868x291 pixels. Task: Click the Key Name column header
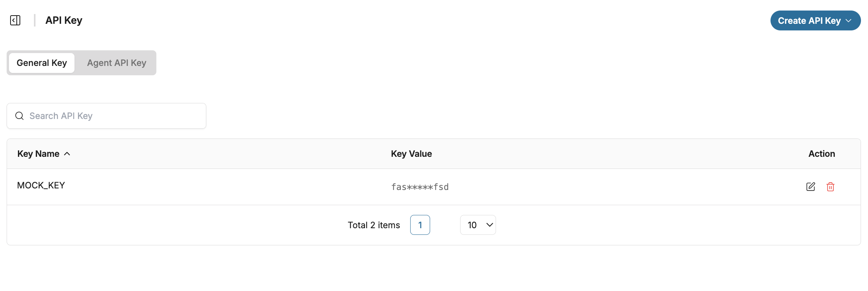pyautogui.click(x=38, y=154)
